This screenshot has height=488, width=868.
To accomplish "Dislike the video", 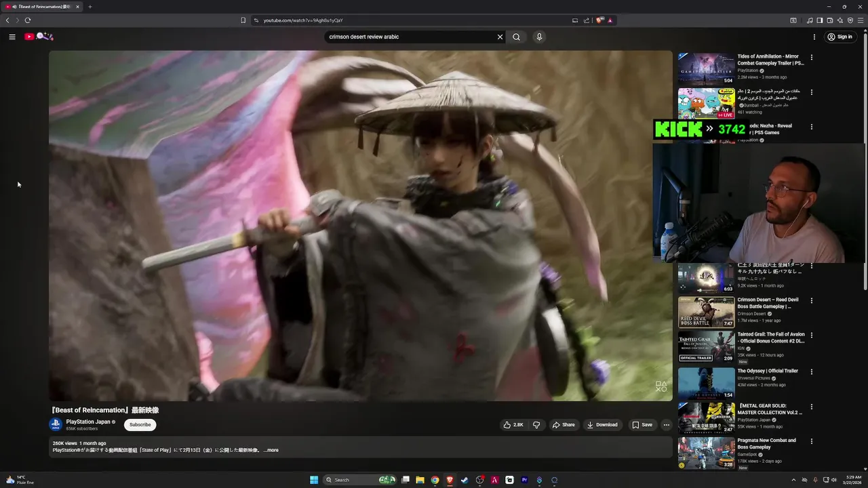I will [x=536, y=425].
